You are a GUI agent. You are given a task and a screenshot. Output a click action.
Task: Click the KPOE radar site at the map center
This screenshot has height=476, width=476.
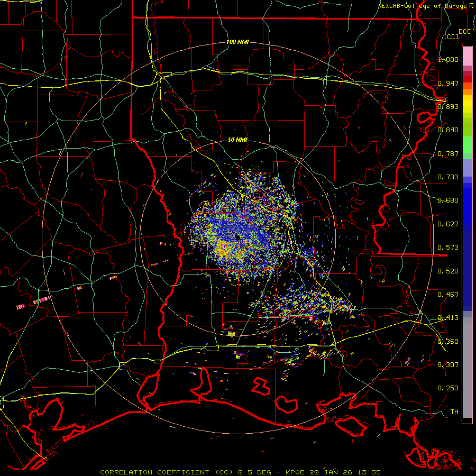click(x=237, y=237)
